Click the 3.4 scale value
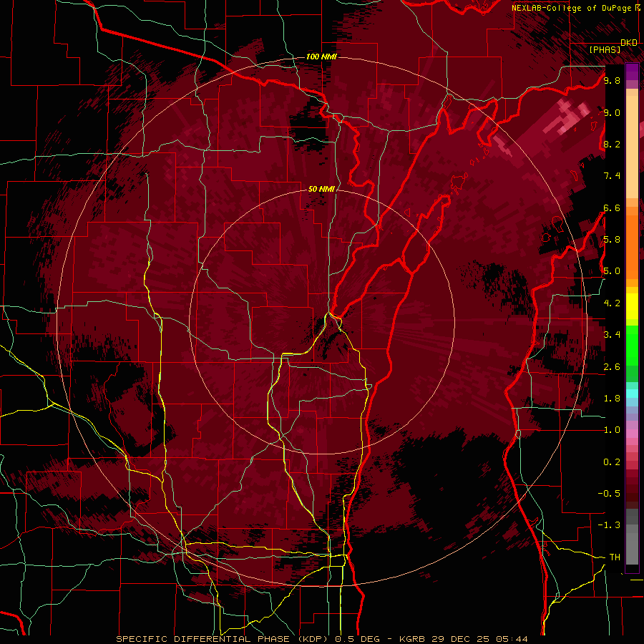Screen dimensions: 644x644 click(x=612, y=335)
